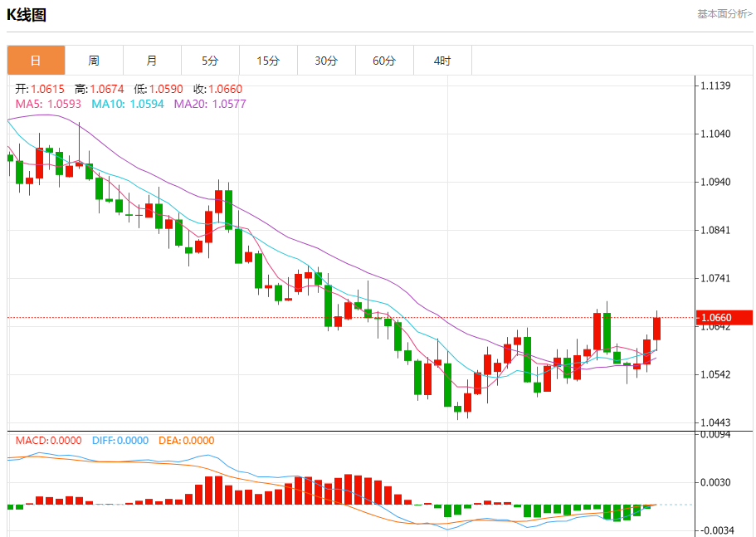This screenshot has width=756, height=537.
Task: Click the DEA value label
Action: point(186,441)
